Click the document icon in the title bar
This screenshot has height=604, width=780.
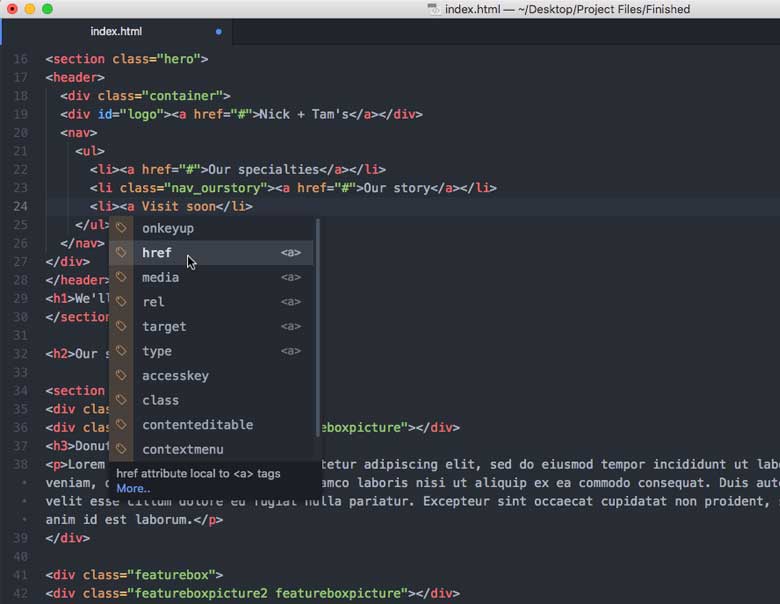coord(434,9)
